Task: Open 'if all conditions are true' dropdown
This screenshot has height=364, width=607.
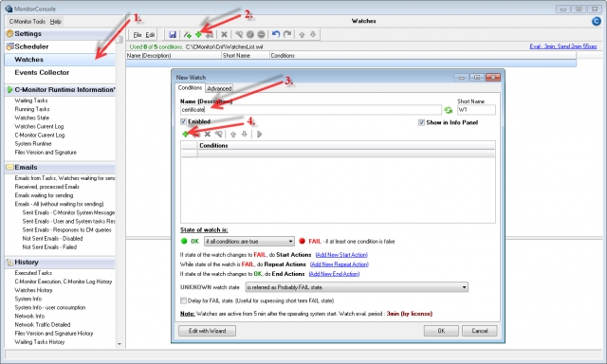Action: (x=249, y=242)
